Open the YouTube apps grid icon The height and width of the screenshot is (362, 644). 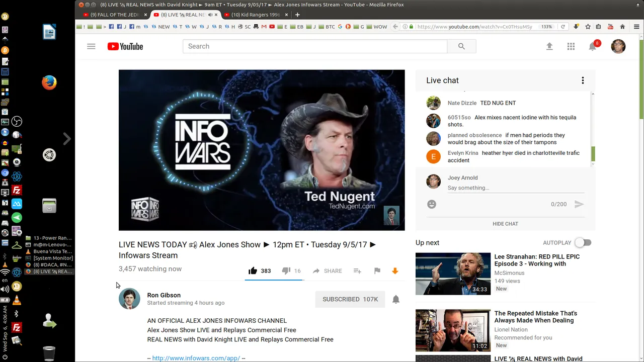tap(571, 46)
